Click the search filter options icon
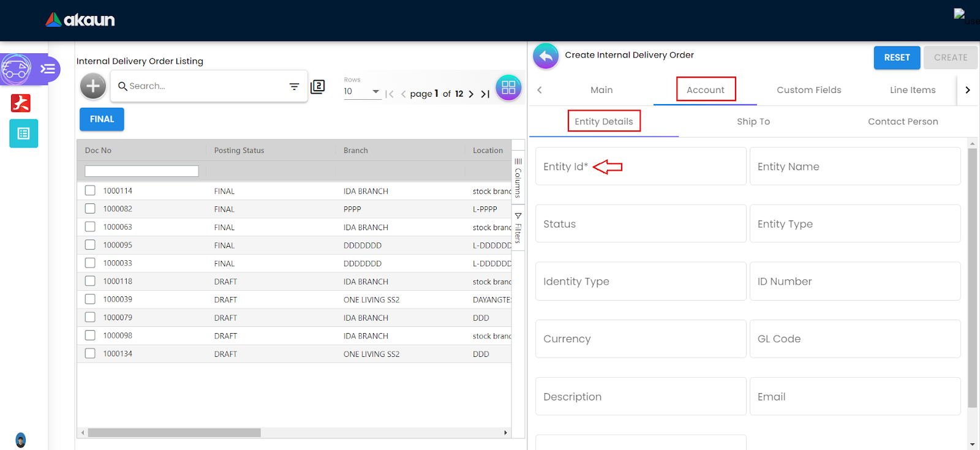Screen dimensions: 980x450 pyautogui.click(x=294, y=86)
